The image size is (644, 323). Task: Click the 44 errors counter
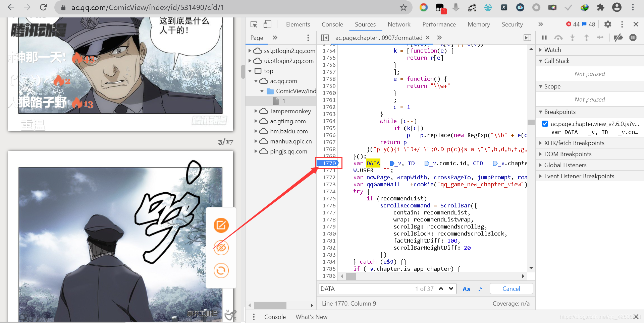click(x=573, y=24)
